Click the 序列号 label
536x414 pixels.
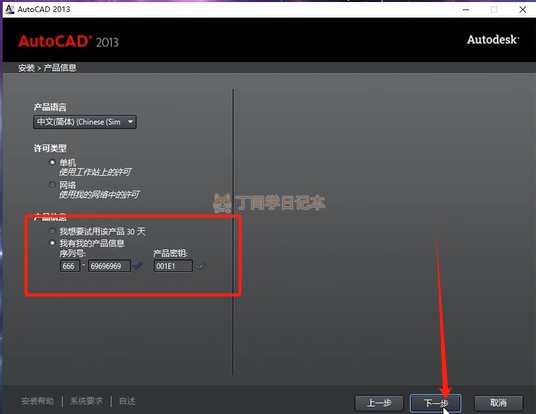[x=72, y=253]
